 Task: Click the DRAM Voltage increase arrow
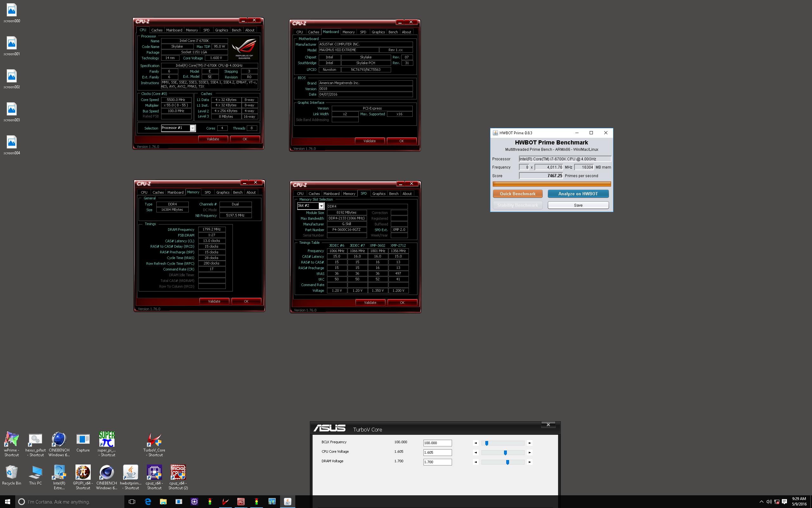tap(530, 462)
